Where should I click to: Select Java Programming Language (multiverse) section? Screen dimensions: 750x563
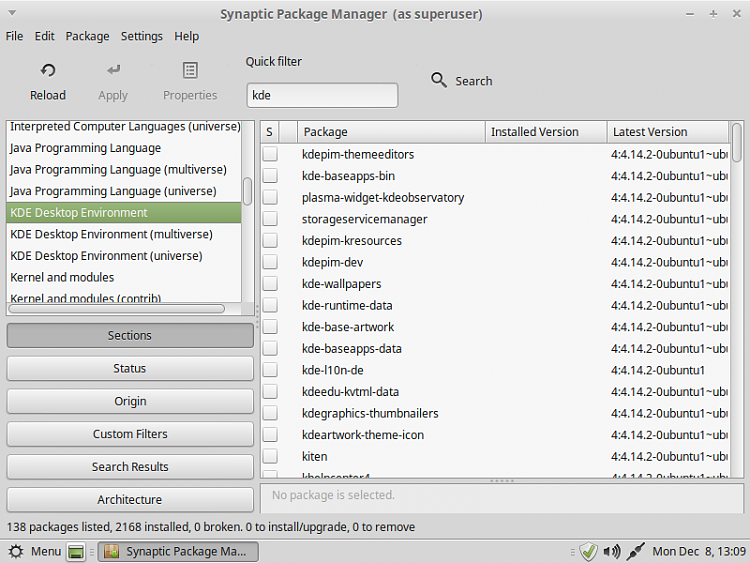(124, 169)
